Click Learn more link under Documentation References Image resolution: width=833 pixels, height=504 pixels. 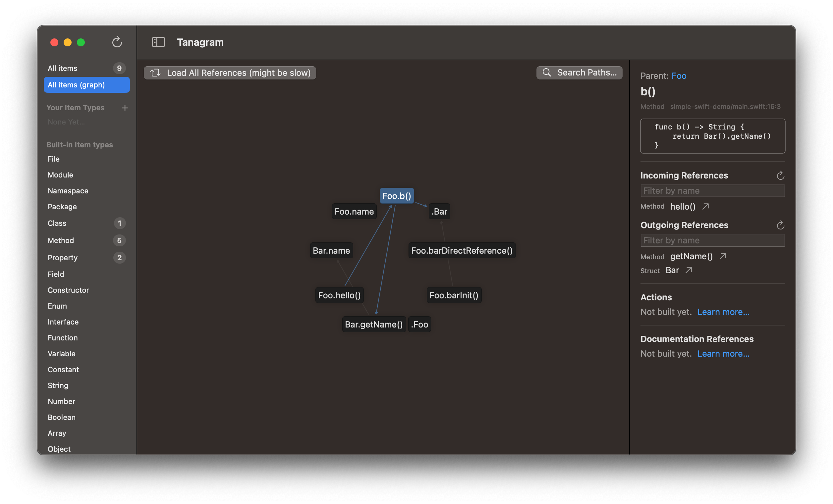click(x=723, y=352)
